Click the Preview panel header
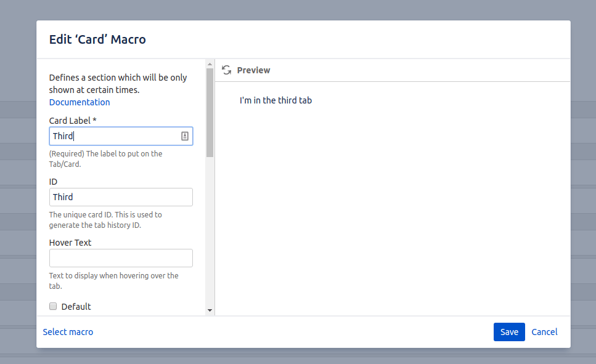The image size is (596, 364). point(253,70)
